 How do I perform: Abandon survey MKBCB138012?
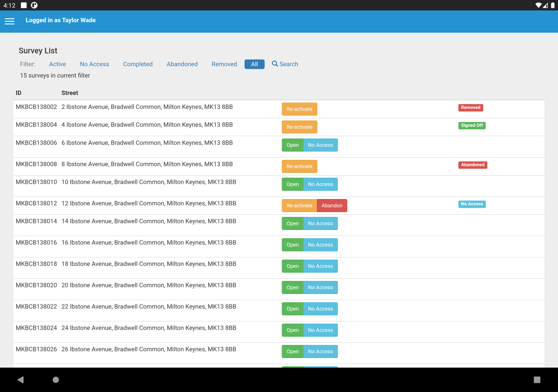click(x=332, y=205)
